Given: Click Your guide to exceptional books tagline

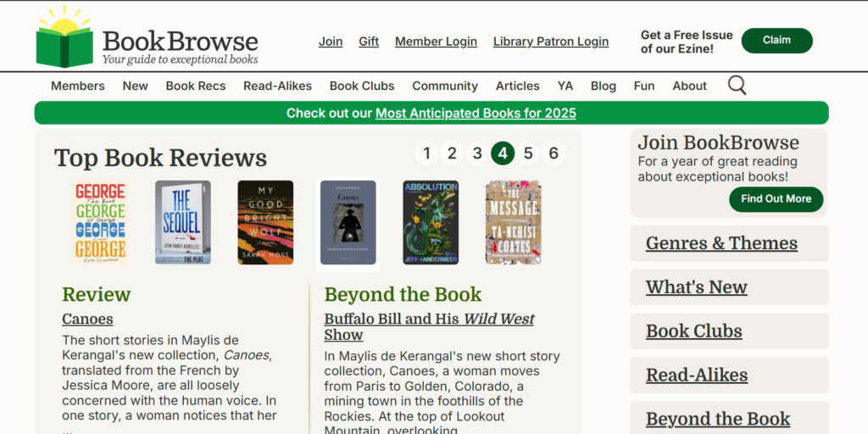Looking at the screenshot, I should pyautogui.click(x=180, y=59).
